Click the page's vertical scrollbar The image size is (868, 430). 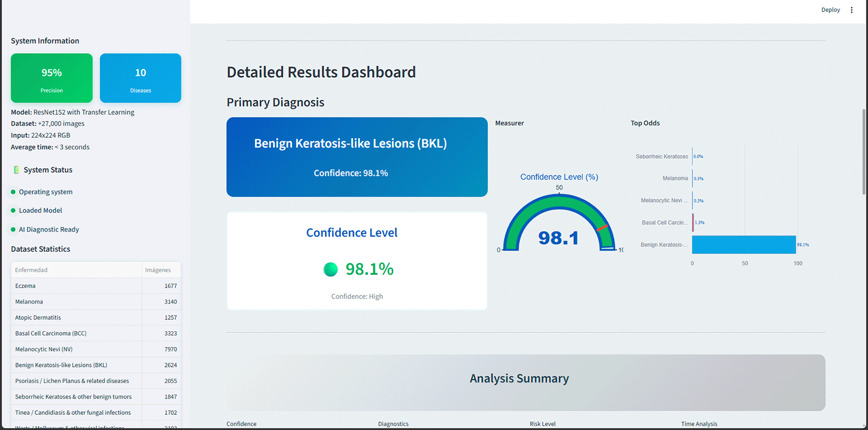point(864,151)
